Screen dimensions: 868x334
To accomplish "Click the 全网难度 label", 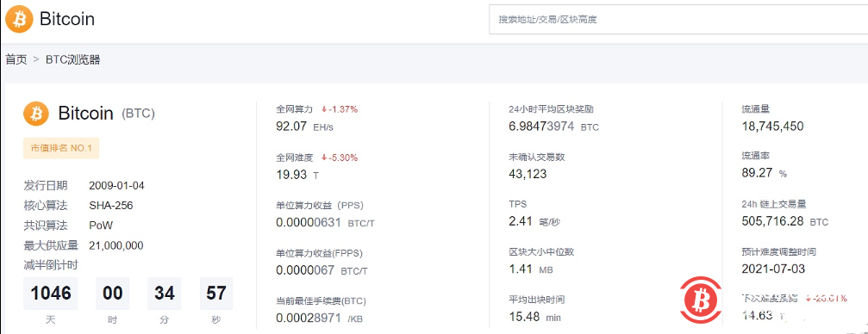I will click(295, 158).
